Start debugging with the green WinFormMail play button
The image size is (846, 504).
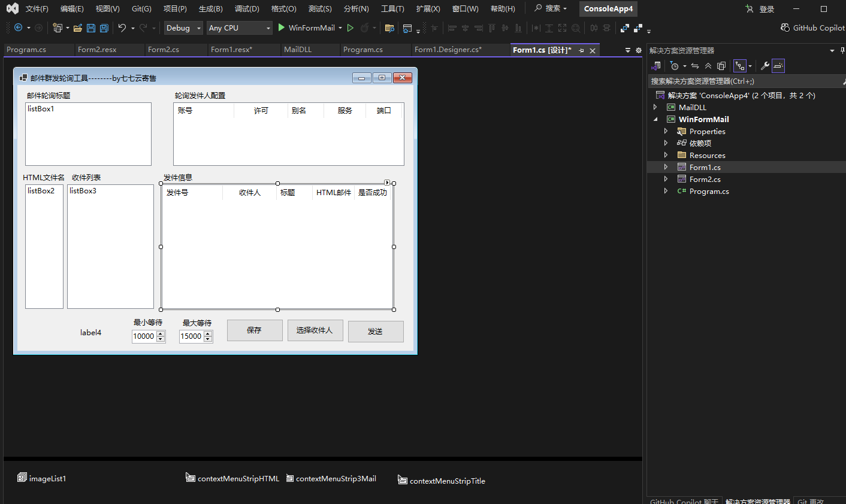(x=282, y=28)
